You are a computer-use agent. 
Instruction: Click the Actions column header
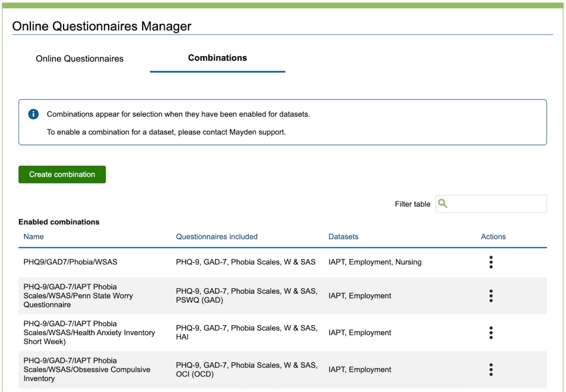(493, 237)
